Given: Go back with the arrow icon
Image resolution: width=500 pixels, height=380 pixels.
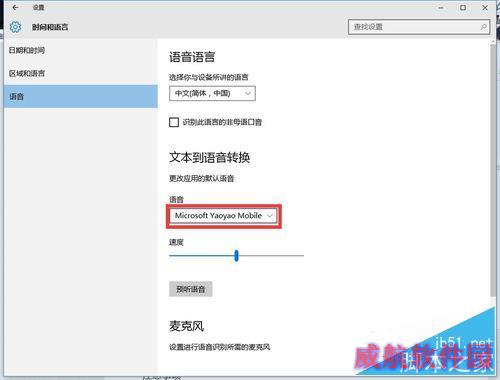Looking at the screenshot, I should tap(15, 7).
